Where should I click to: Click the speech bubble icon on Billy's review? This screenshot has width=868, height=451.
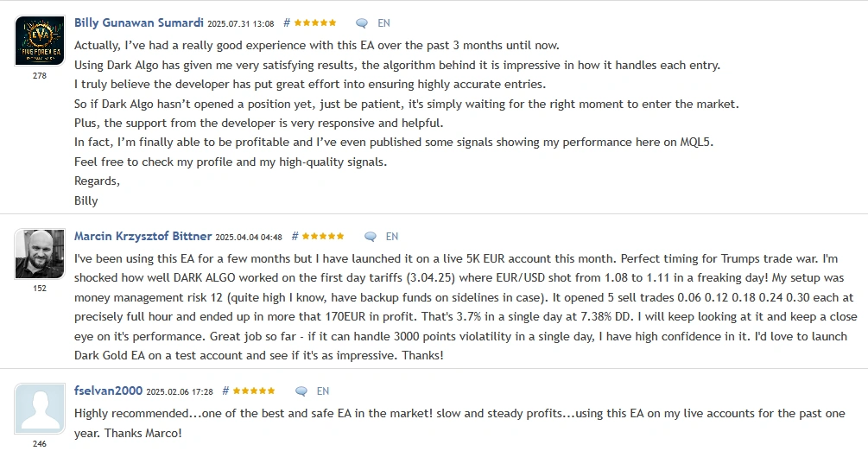[x=362, y=23]
